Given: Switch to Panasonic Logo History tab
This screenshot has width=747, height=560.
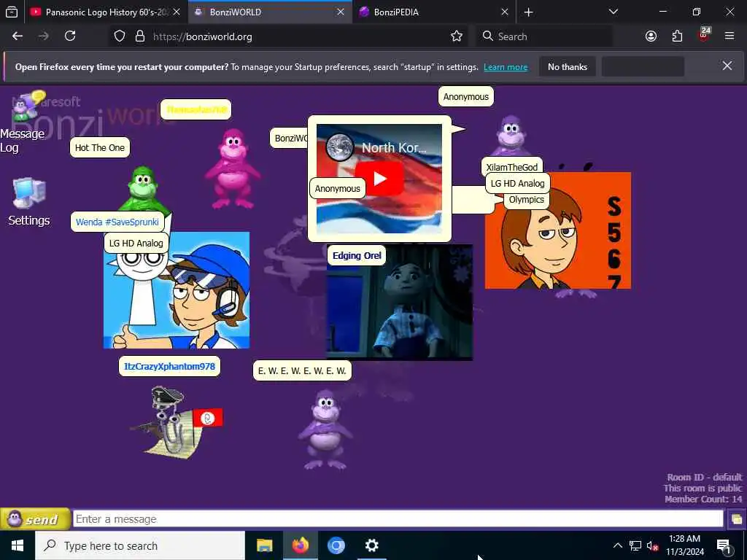Looking at the screenshot, I should [x=106, y=12].
